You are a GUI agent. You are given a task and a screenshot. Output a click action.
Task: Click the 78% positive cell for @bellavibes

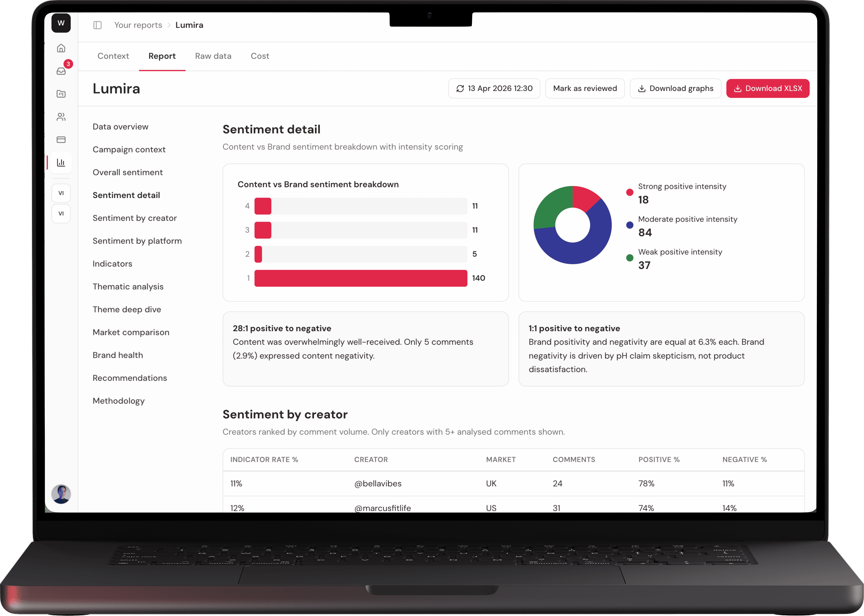click(x=647, y=484)
